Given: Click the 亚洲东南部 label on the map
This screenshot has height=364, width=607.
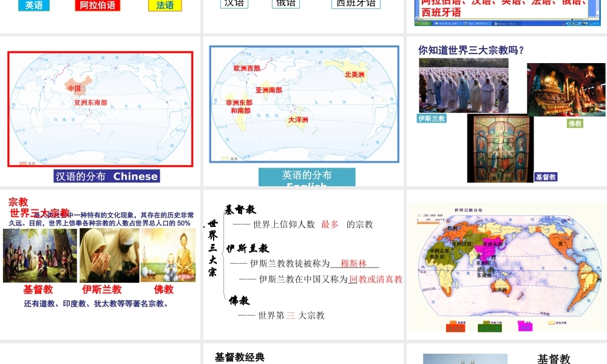Looking at the screenshot, I should tap(90, 103).
